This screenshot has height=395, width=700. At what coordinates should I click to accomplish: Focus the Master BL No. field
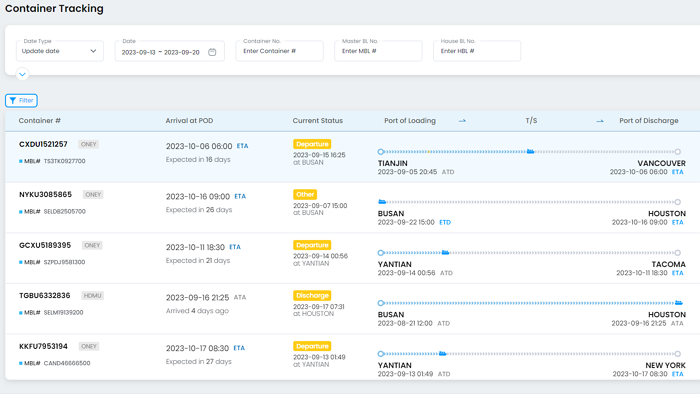[378, 51]
